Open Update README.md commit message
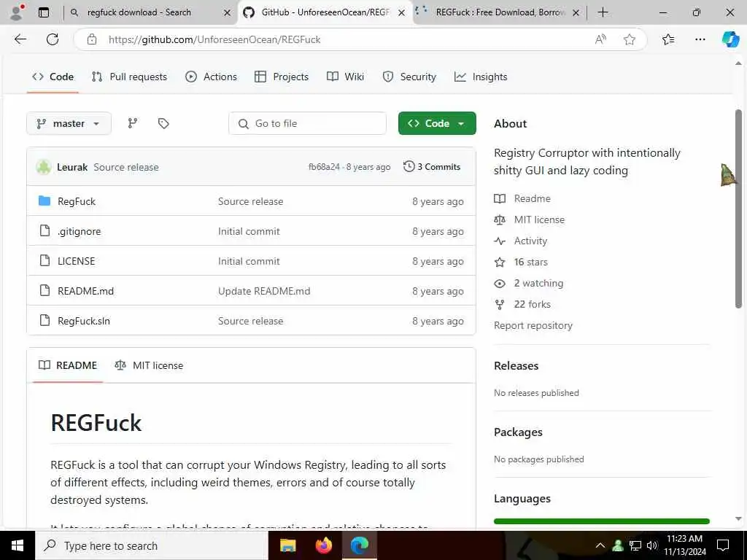 264,291
